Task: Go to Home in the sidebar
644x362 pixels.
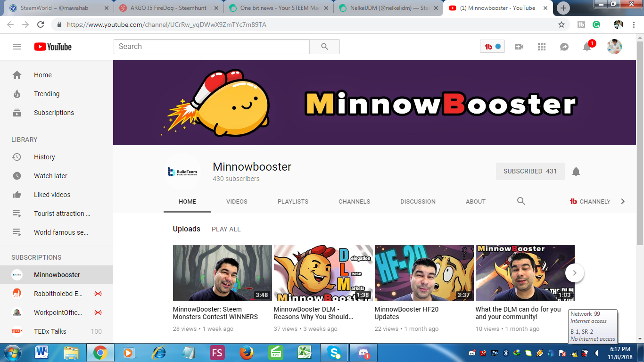Action: pyautogui.click(x=57, y=75)
